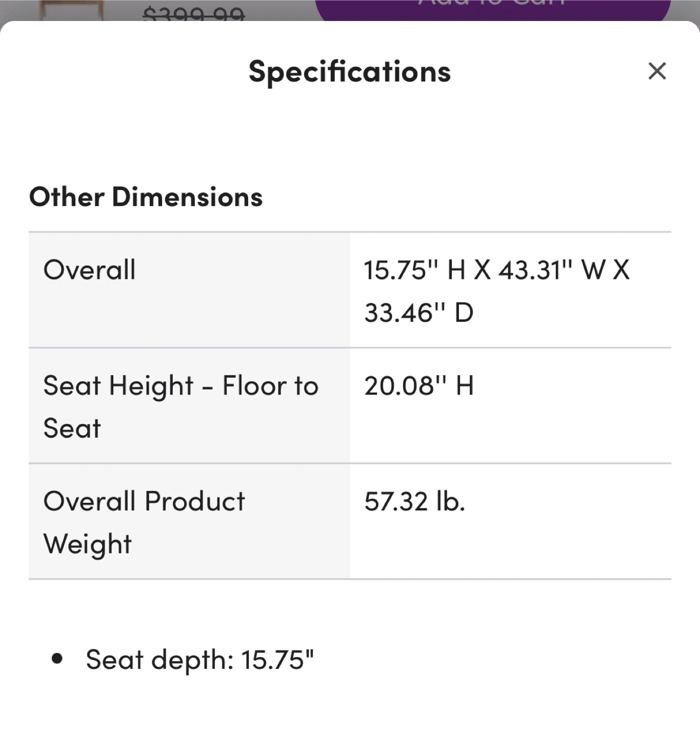Click the trailing X after 43.31" W
This screenshot has height=738, width=700.
tap(621, 270)
